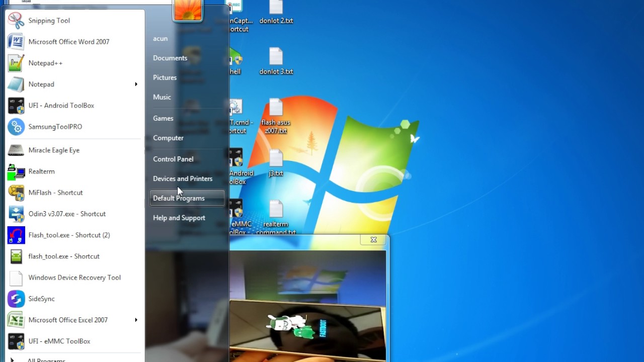This screenshot has height=362, width=644.
Task: Launch the SideSync icon
Action: point(16,299)
